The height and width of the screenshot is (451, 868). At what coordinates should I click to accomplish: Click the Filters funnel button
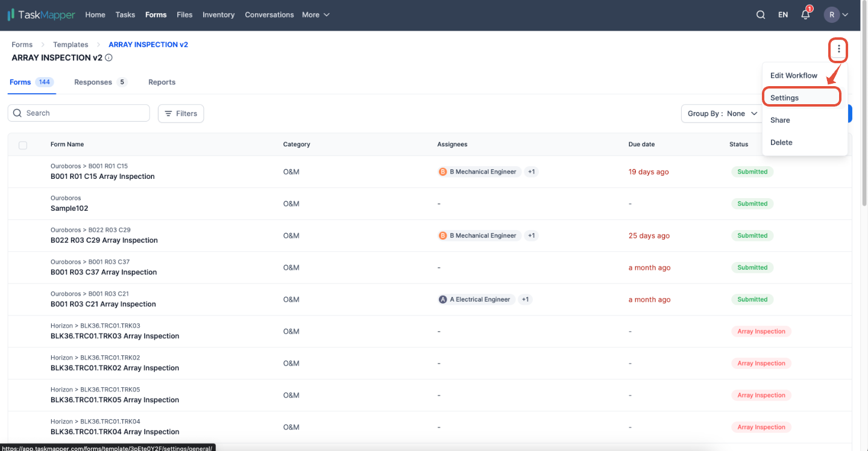click(181, 113)
